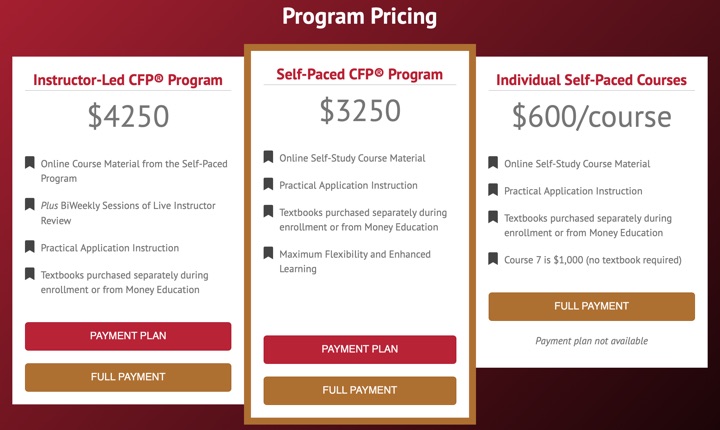Click the $600/course price
720x430 pixels.
[x=591, y=117]
